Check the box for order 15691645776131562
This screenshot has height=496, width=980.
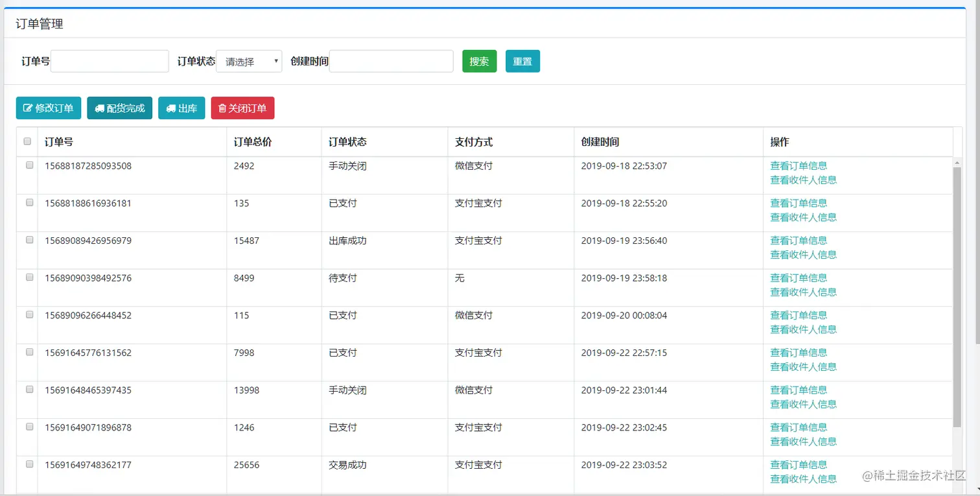click(x=29, y=352)
